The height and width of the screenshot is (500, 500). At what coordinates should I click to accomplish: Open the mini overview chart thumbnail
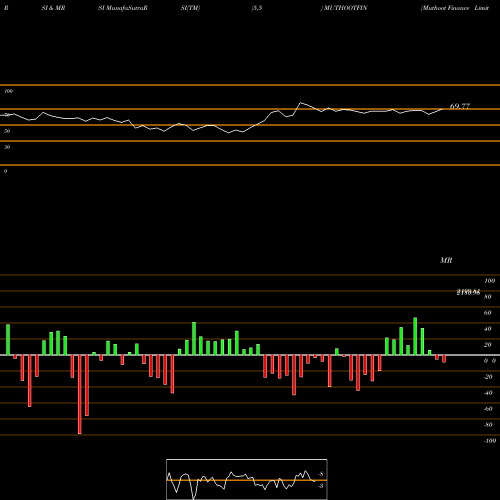(247, 479)
